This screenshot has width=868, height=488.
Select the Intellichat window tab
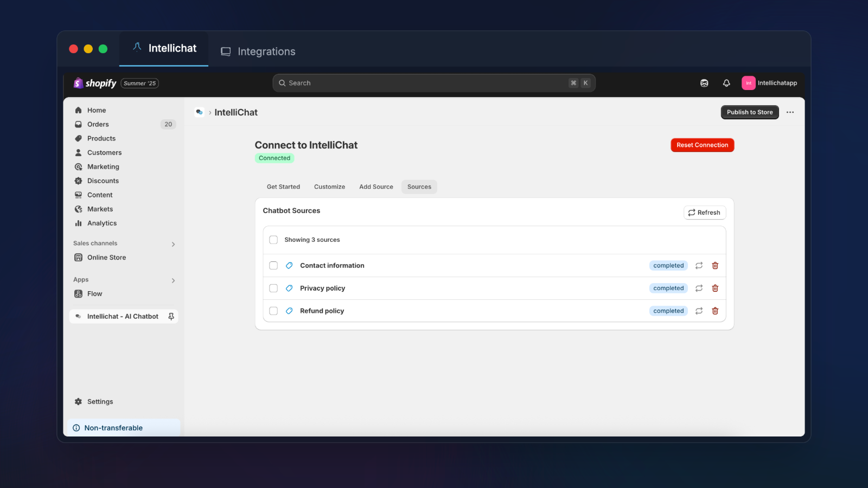164,48
